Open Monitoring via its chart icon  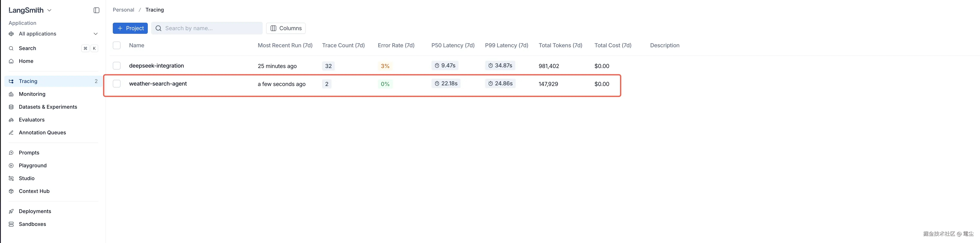pos(11,94)
